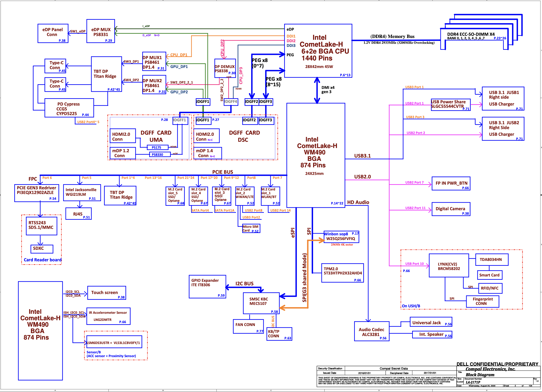
Task: Select the eDP MUX PS8331 block
Action: [x=101, y=31]
